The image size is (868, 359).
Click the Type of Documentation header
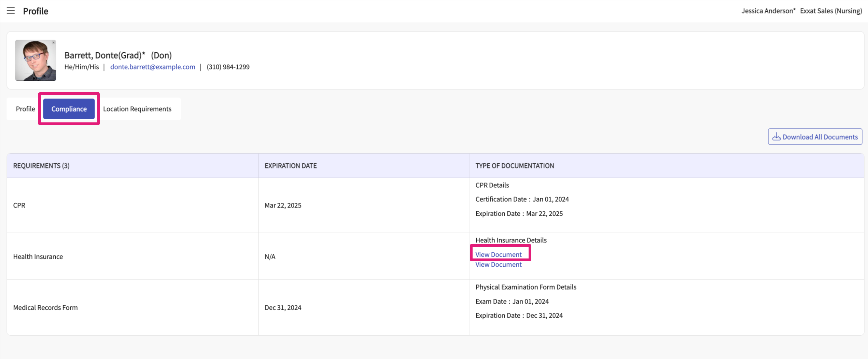coord(515,166)
